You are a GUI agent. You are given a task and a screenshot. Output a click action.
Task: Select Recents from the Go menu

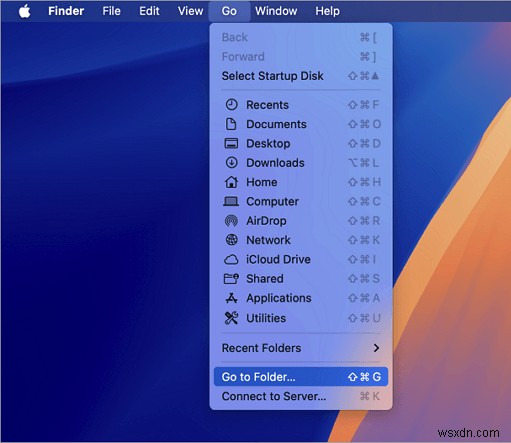[x=301, y=105]
